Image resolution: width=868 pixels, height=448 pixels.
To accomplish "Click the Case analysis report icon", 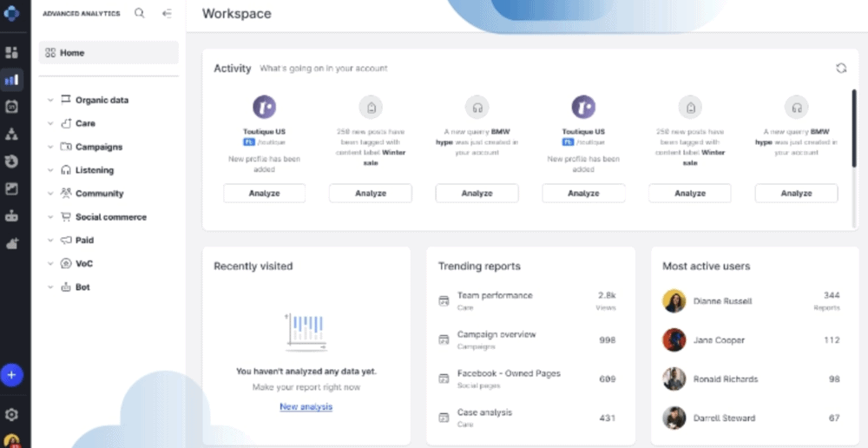I will 444,418.
